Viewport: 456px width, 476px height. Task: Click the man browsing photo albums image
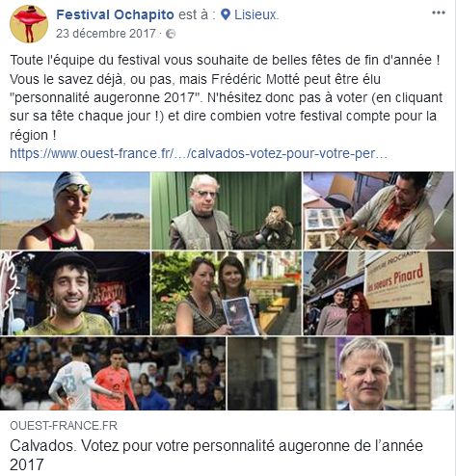[378, 211]
